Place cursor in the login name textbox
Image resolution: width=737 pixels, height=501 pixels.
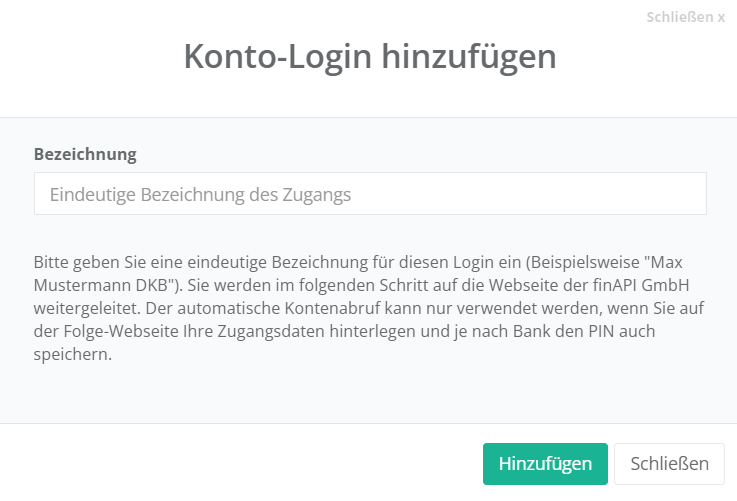pos(370,194)
